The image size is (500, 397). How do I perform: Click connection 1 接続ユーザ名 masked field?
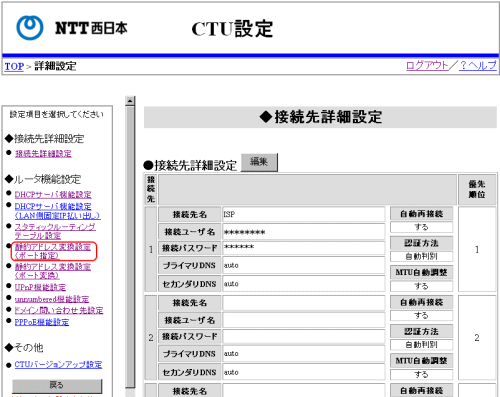(304, 232)
